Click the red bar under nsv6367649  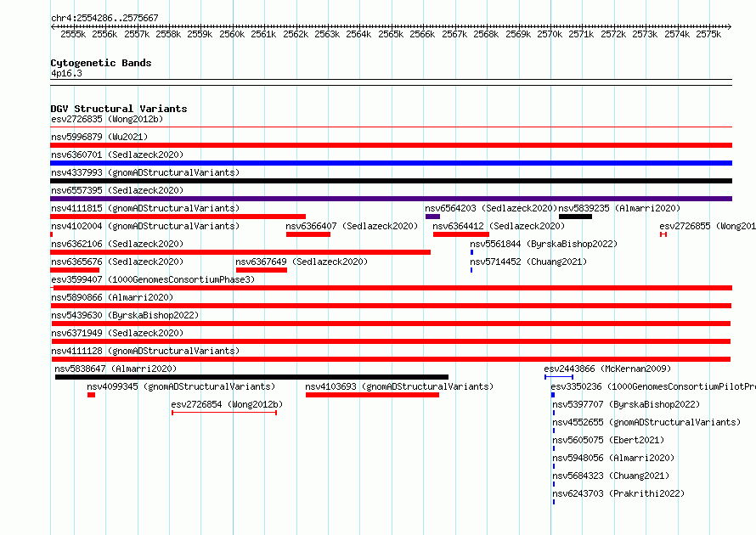(262, 270)
